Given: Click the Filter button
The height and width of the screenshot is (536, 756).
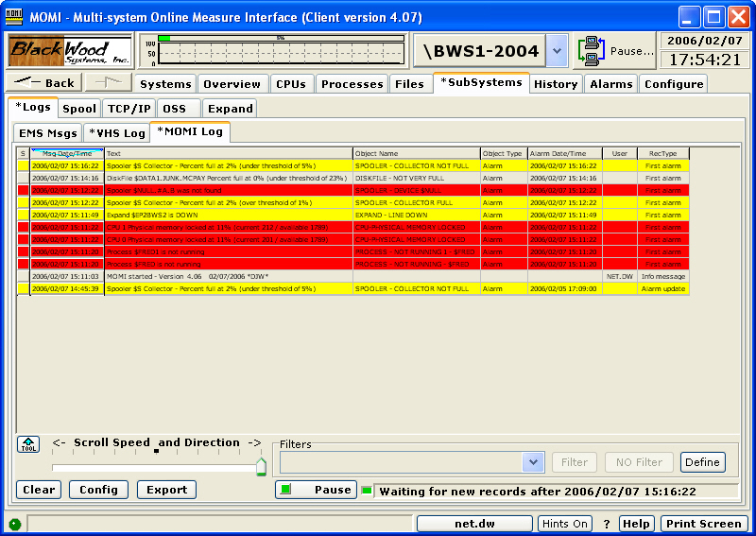Looking at the screenshot, I should (x=575, y=462).
